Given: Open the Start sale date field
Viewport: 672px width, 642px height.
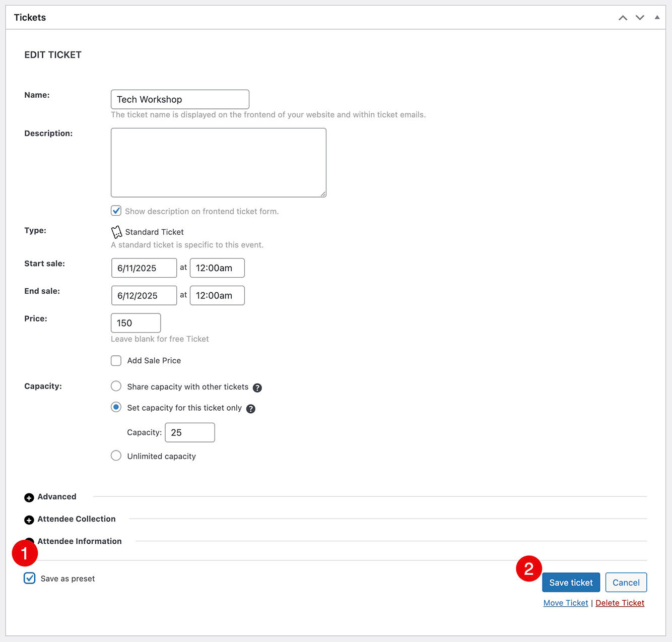Looking at the screenshot, I should (144, 268).
